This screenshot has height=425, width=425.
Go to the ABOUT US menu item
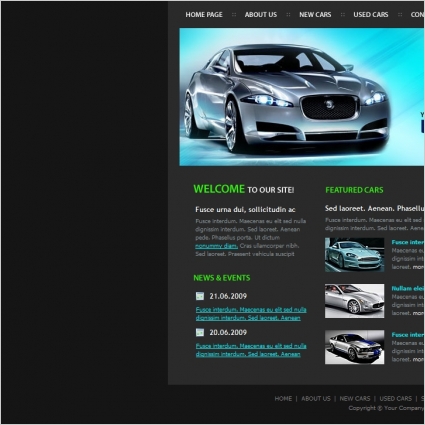261,15
